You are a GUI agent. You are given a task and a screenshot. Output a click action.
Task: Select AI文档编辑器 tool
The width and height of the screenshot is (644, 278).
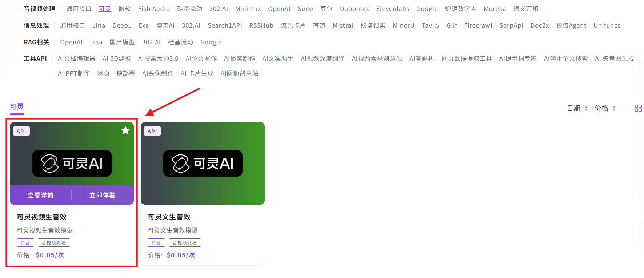(x=77, y=59)
